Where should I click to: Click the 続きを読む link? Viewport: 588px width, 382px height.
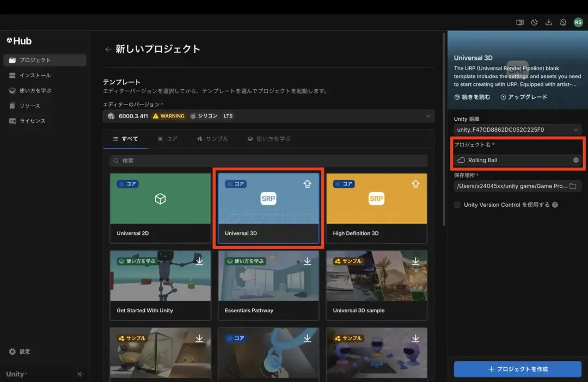coord(472,97)
